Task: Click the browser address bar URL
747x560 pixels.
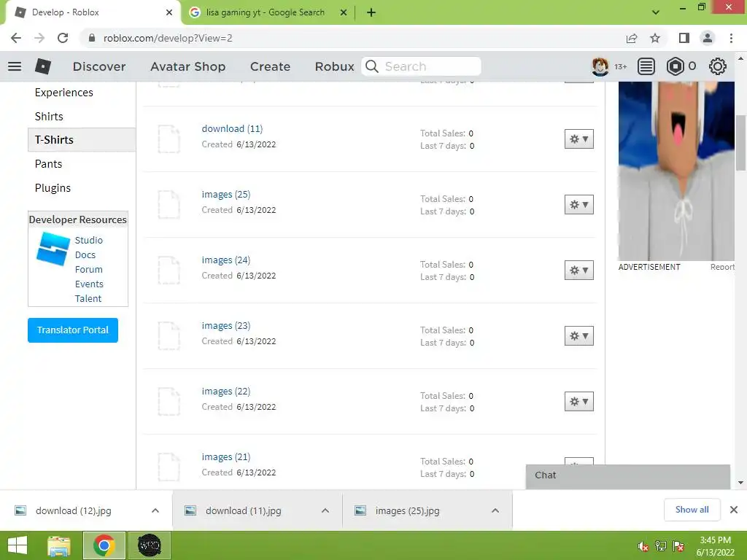Action: (168, 38)
